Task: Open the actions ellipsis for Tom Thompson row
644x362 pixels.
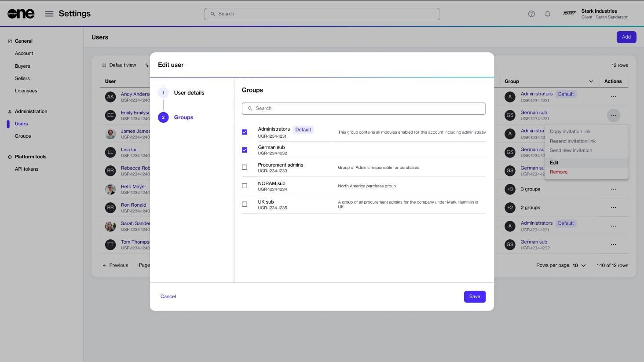Action: pos(613,245)
